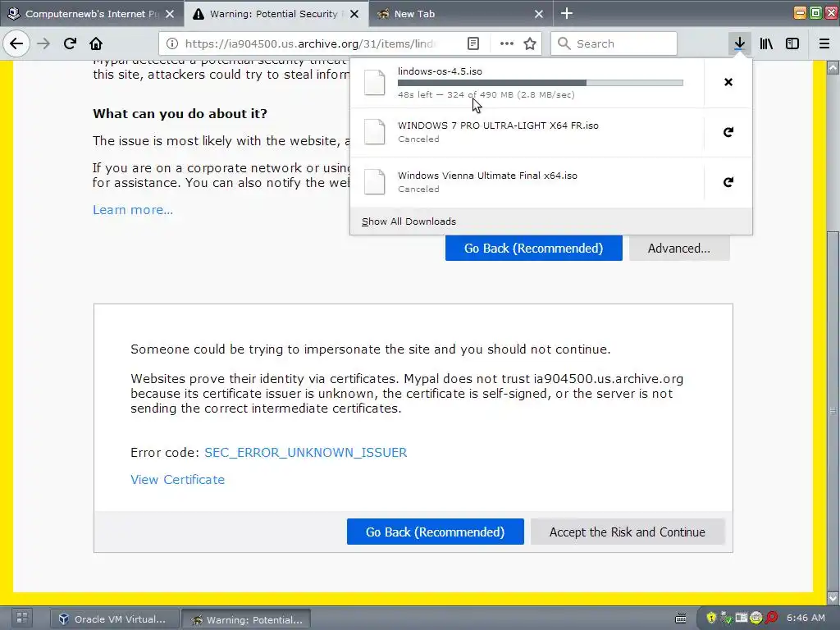The image size is (840, 630).
Task: Switch to the New Tab tab
Action: pos(461,14)
